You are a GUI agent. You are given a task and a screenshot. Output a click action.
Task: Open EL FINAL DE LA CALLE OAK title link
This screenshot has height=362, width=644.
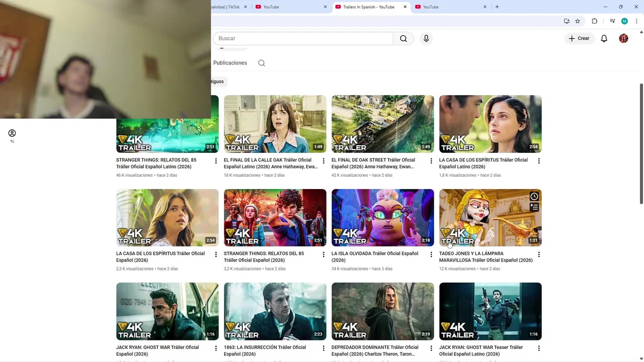click(271, 163)
